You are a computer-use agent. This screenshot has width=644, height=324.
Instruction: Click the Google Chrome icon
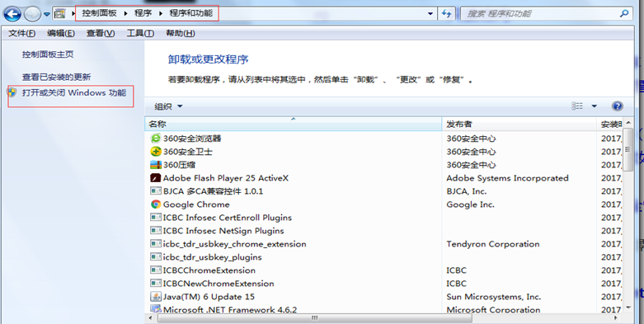(156, 204)
